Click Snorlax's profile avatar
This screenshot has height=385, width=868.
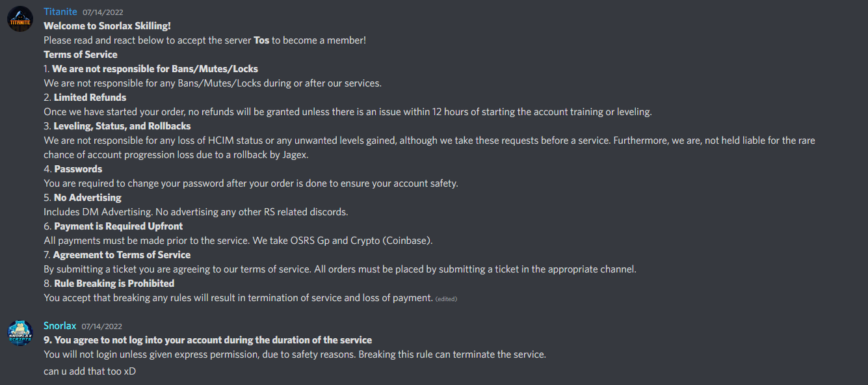click(x=20, y=333)
